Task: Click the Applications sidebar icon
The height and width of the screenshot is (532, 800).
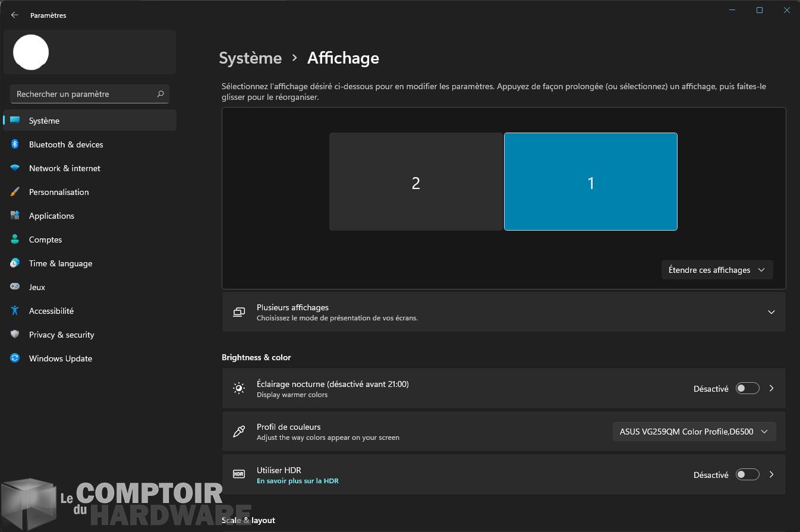Action: pyautogui.click(x=15, y=216)
